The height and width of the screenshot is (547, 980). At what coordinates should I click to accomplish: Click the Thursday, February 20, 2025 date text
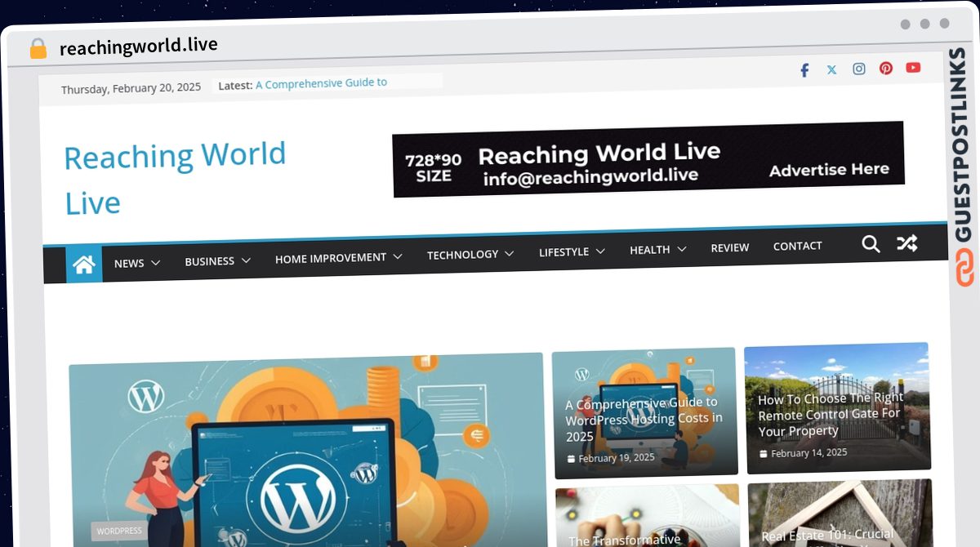click(x=131, y=88)
